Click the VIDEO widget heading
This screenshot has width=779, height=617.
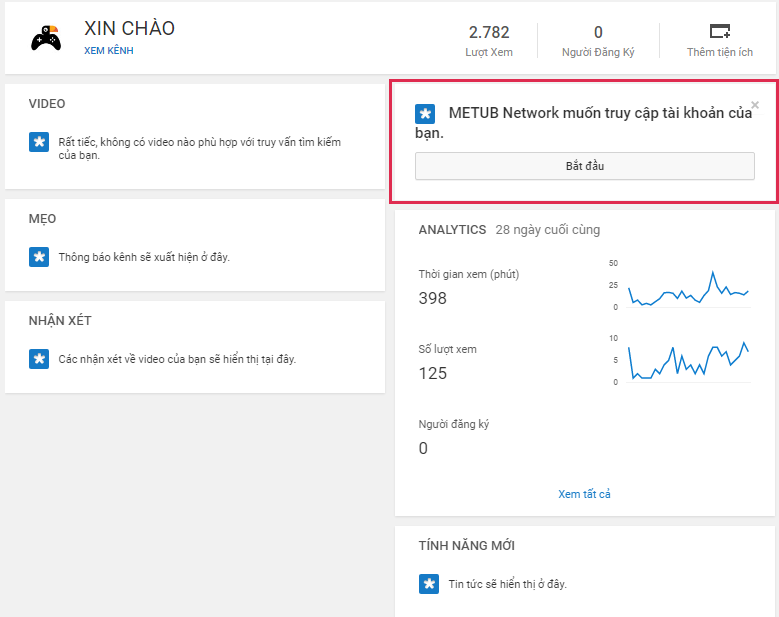(x=47, y=104)
